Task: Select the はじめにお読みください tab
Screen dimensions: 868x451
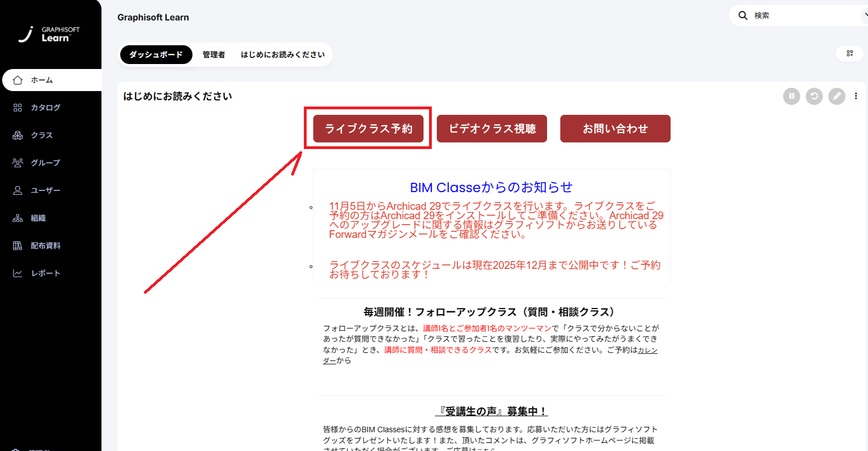Action: 283,55
